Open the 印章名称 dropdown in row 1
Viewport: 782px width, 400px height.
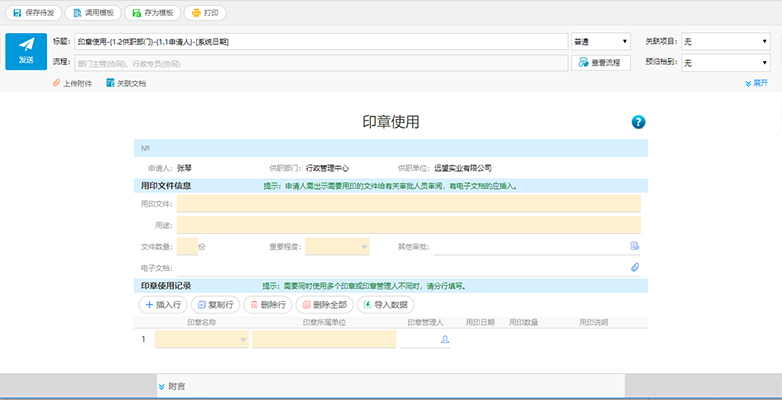point(201,340)
